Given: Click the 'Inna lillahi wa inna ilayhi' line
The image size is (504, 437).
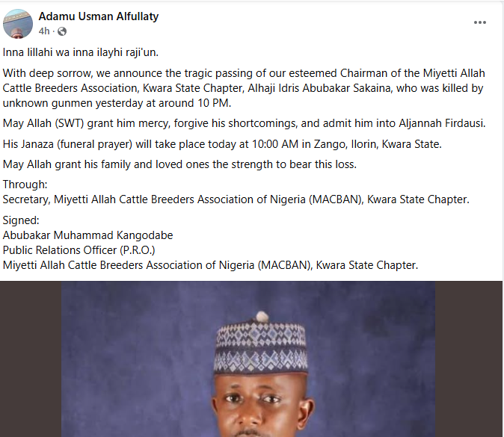Looking at the screenshot, I should (80, 52).
